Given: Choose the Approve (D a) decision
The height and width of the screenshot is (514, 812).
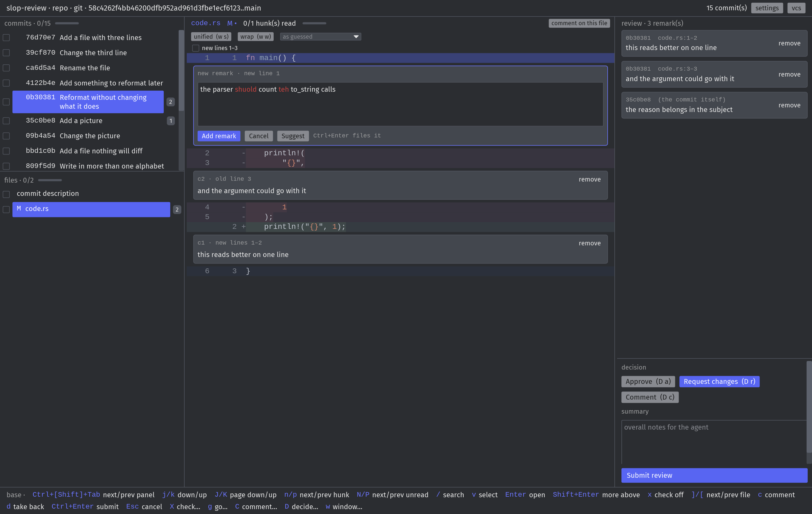Looking at the screenshot, I should pyautogui.click(x=648, y=381).
